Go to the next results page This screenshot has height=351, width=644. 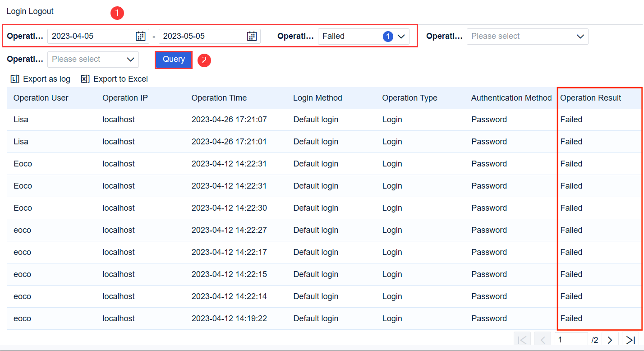pyautogui.click(x=610, y=339)
